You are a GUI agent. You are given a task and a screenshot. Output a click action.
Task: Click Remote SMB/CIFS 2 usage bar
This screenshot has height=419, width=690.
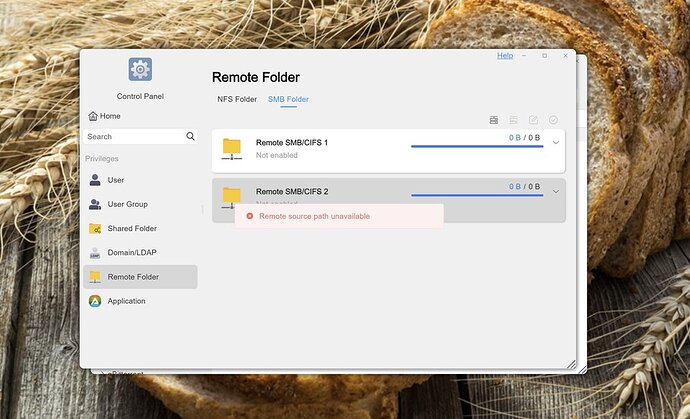coord(477,195)
